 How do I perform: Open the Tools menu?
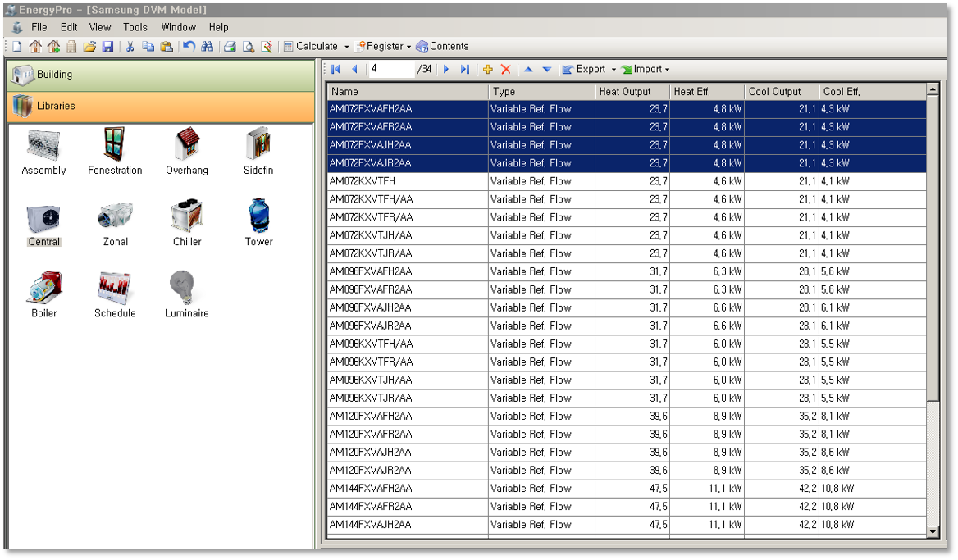(135, 28)
